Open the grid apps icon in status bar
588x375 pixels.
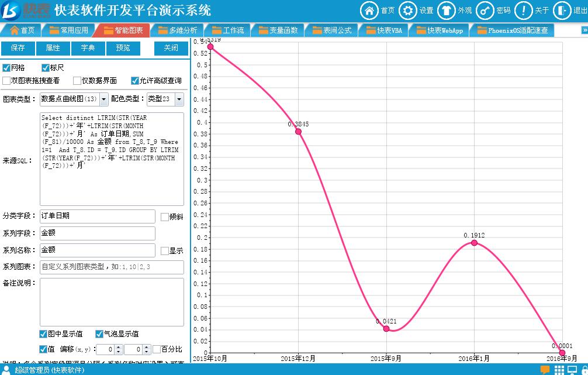coord(559,370)
